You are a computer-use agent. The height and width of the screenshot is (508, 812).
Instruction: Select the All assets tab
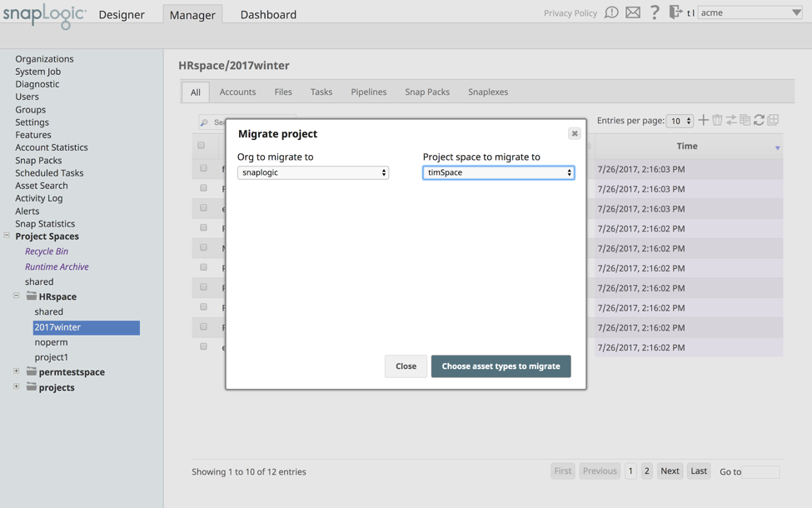point(195,92)
